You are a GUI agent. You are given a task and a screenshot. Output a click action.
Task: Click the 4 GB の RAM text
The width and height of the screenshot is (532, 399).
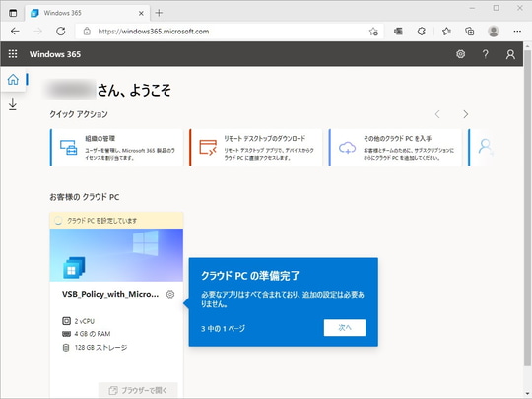93,334
